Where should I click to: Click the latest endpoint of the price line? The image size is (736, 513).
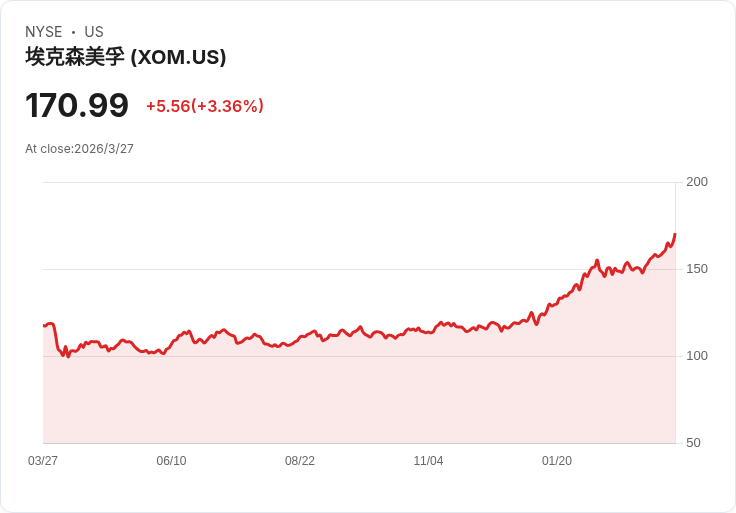(675, 235)
